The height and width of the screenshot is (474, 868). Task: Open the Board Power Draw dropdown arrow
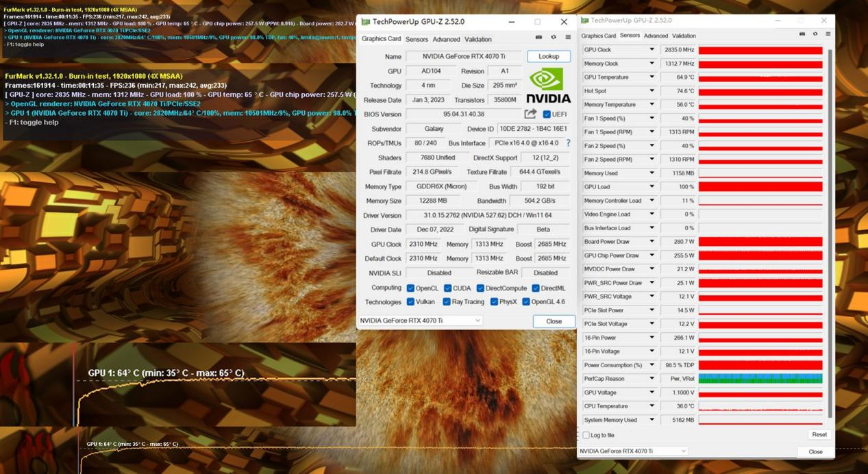click(x=652, y=242)
